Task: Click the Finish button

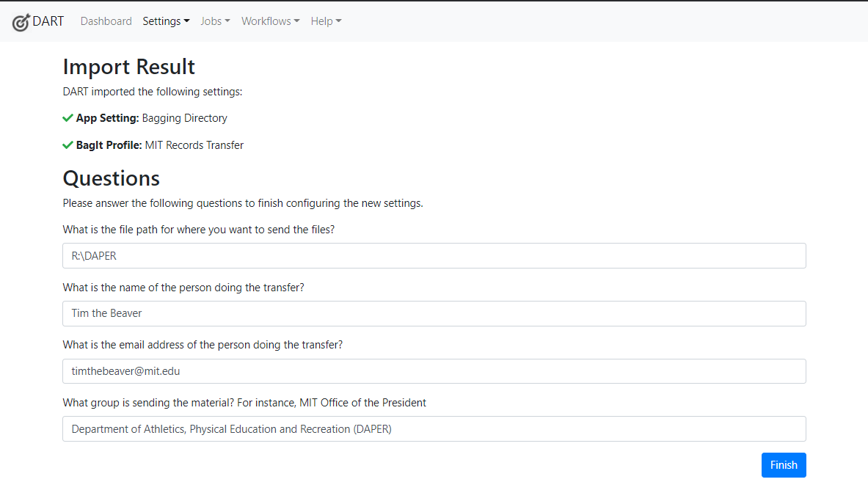Action: coord(784,465)
